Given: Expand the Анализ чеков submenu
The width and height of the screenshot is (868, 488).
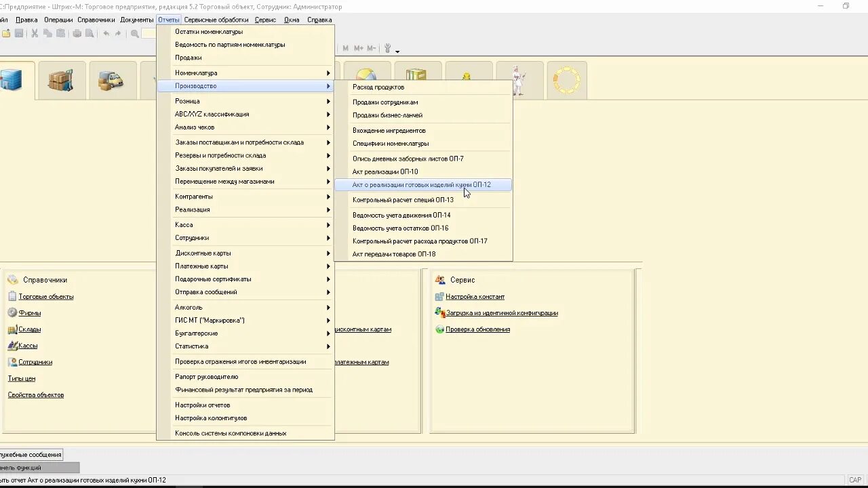Looking at the screenshot, I should [x=245, y=127].
